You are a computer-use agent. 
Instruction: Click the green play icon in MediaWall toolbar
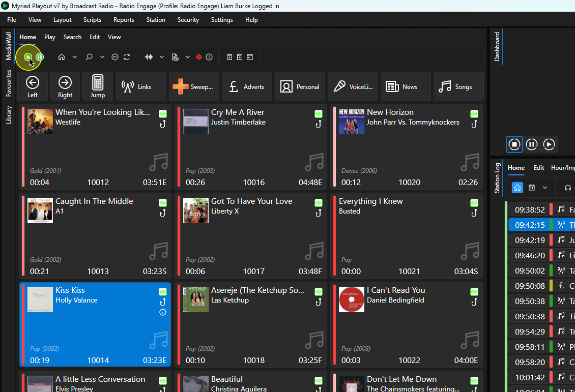27,57
